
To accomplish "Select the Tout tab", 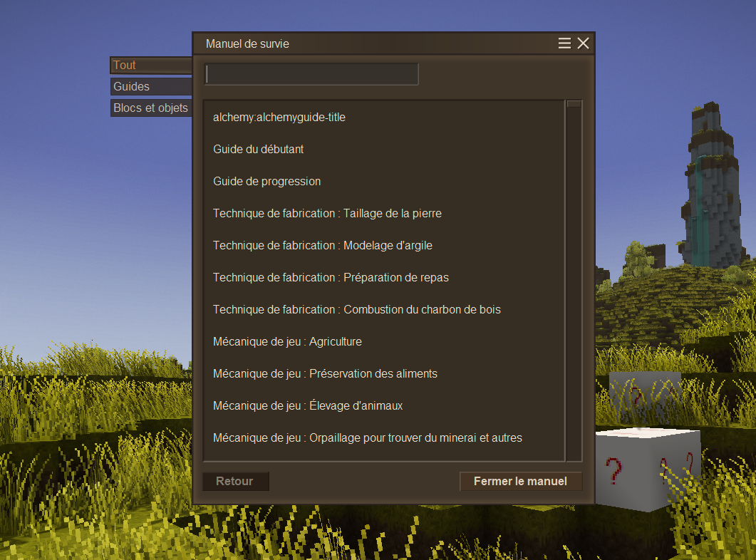I will click(x=150, y=65).
